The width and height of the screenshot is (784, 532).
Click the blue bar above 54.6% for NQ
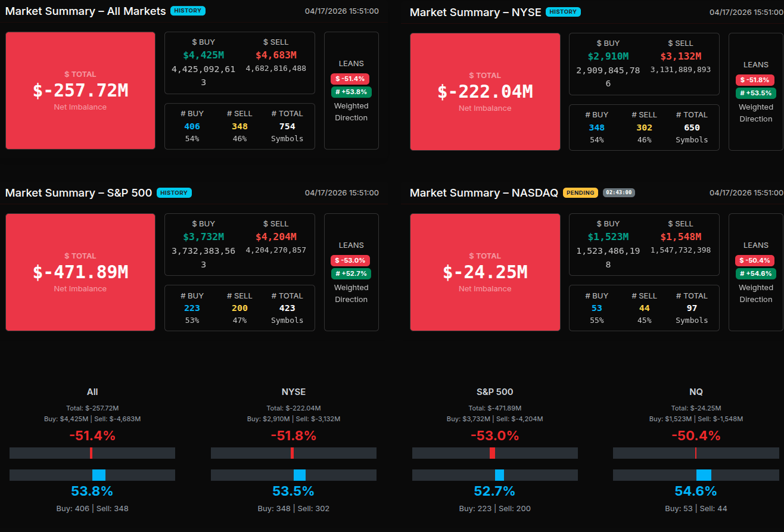(704, 475)
